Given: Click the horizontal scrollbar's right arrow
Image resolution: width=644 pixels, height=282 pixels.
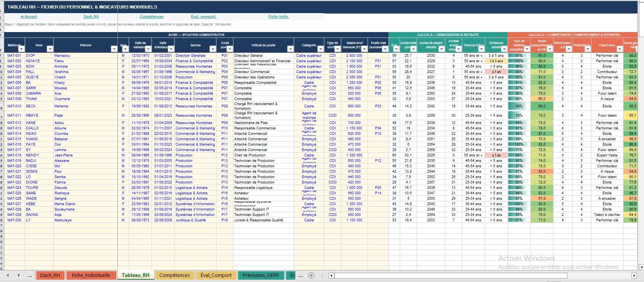Looking at the screenshot, I should (x=634, y=275).
